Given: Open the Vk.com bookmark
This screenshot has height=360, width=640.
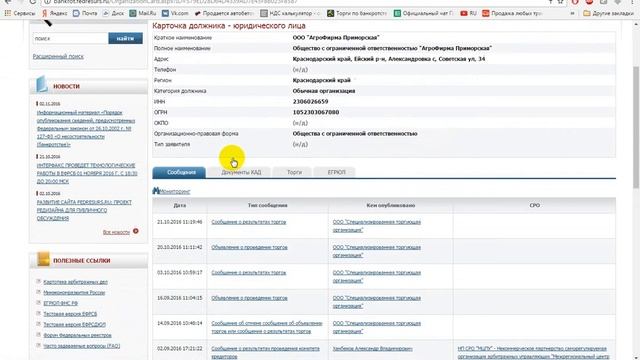Looking at the screenshot, I should [175, 13].
